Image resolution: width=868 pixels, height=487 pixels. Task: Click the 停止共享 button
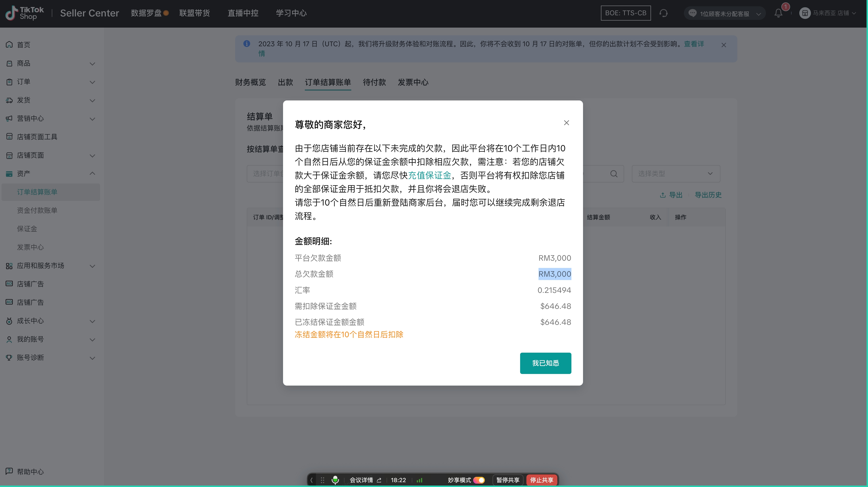541,480
